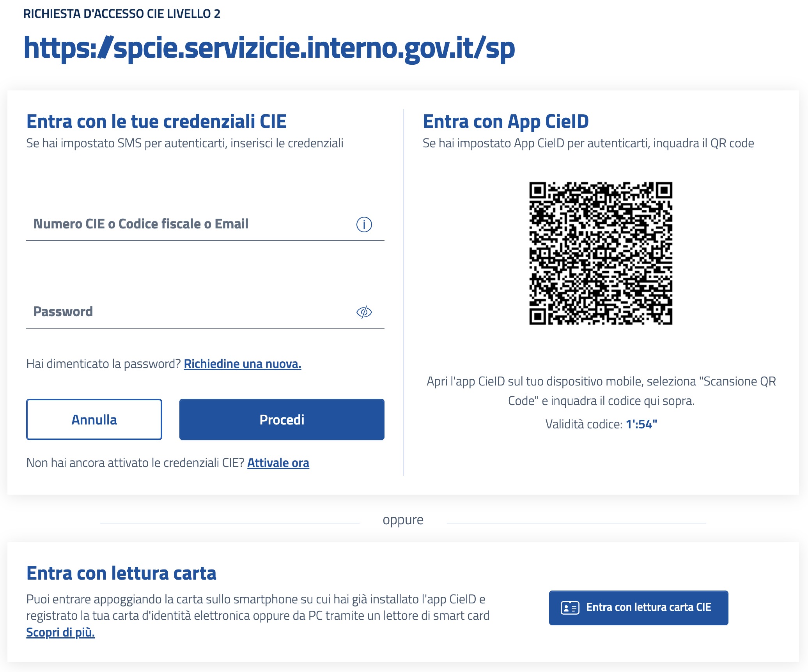Click the Entra con lettura carta heading
The height and width of the screenshot is (672, 808).
tap(121, 573)
